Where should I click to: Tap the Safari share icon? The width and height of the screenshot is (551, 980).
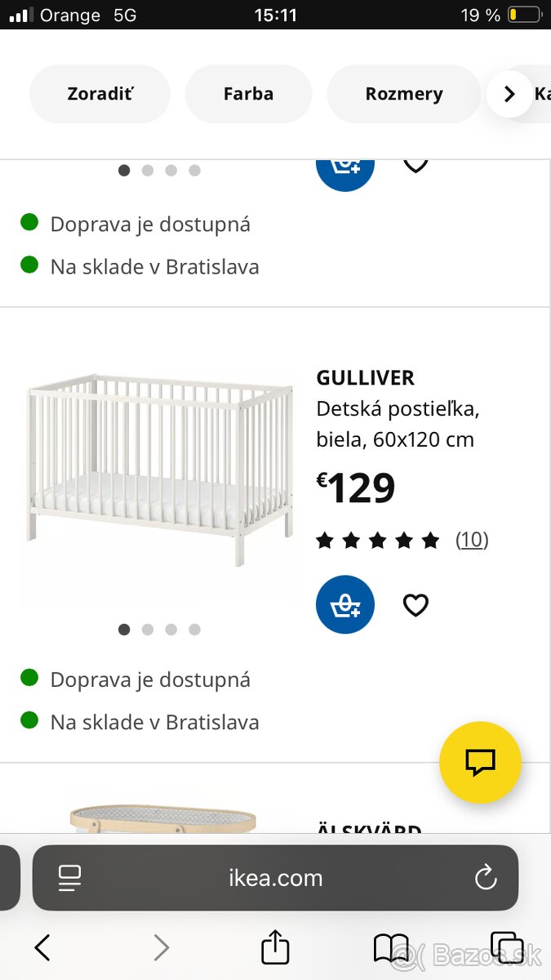(275, 947)
